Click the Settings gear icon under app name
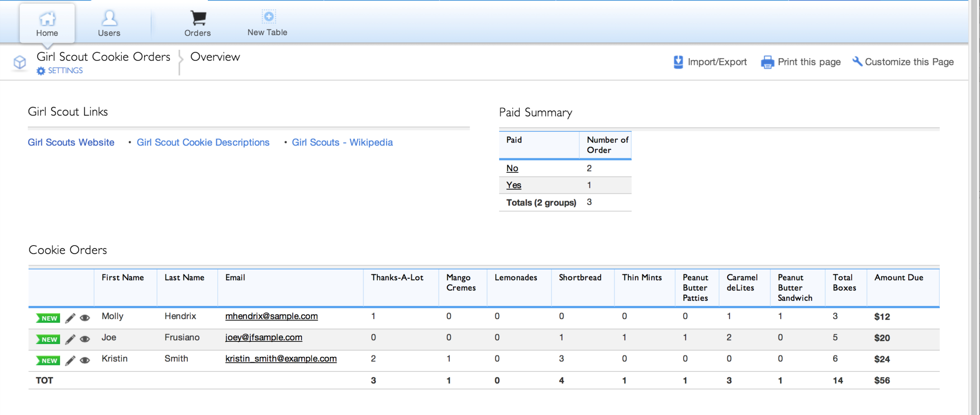Screen dimensions: 980x415 pos(41,71)
